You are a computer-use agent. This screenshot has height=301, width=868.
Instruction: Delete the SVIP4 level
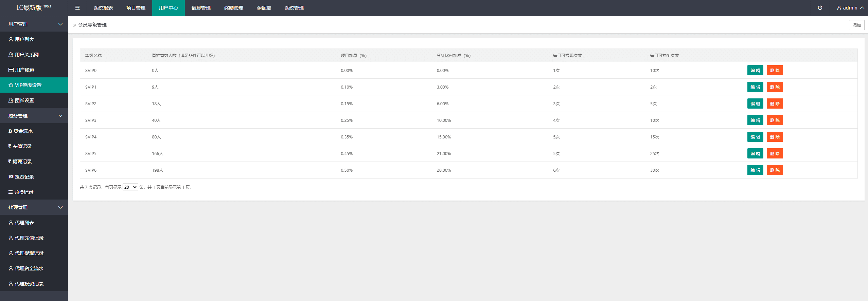(775, 137)
